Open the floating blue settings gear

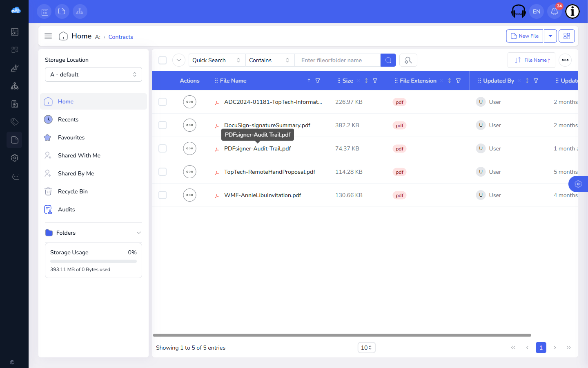coord(578,184)
